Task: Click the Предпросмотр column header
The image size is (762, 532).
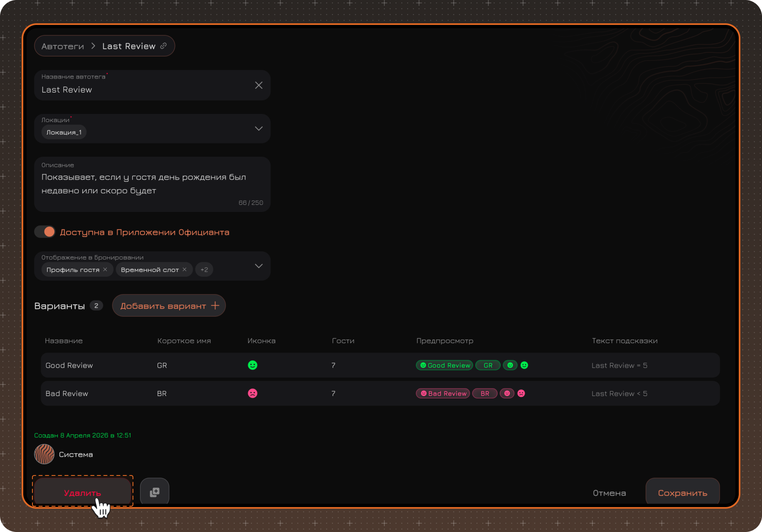Action: (445, 341)
